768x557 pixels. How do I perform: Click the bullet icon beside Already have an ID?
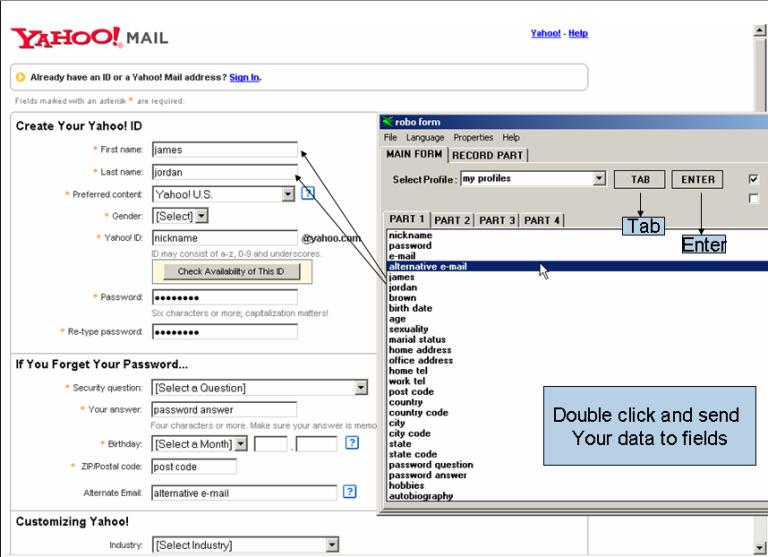click(x=20, y=77)
